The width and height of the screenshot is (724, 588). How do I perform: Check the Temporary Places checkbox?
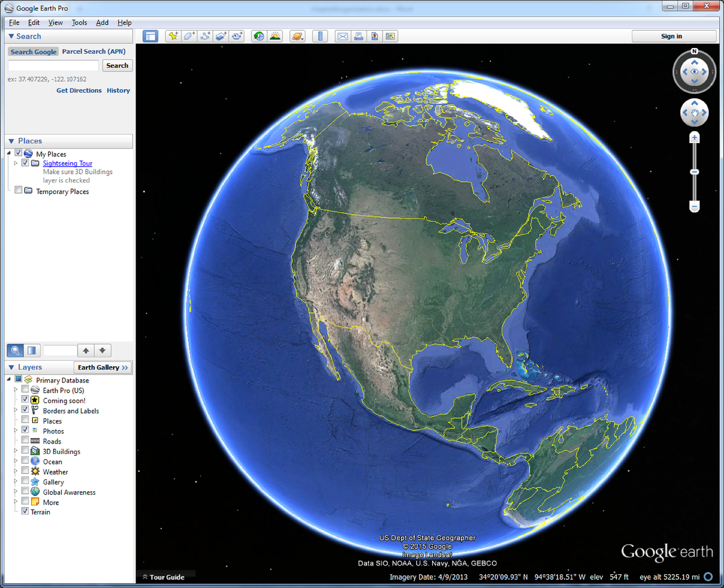pyautogui.click(x=19, y=191)
